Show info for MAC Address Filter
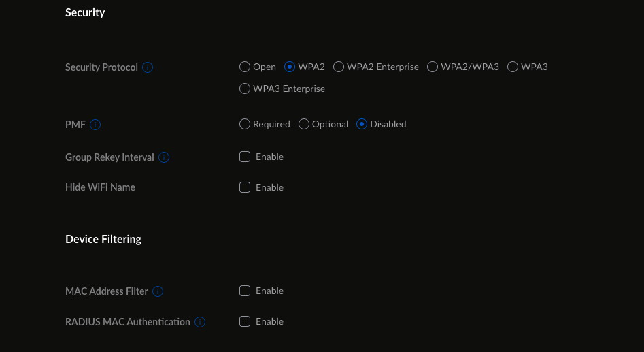Screen dimensions: 644x352 (x=158, y=291)
